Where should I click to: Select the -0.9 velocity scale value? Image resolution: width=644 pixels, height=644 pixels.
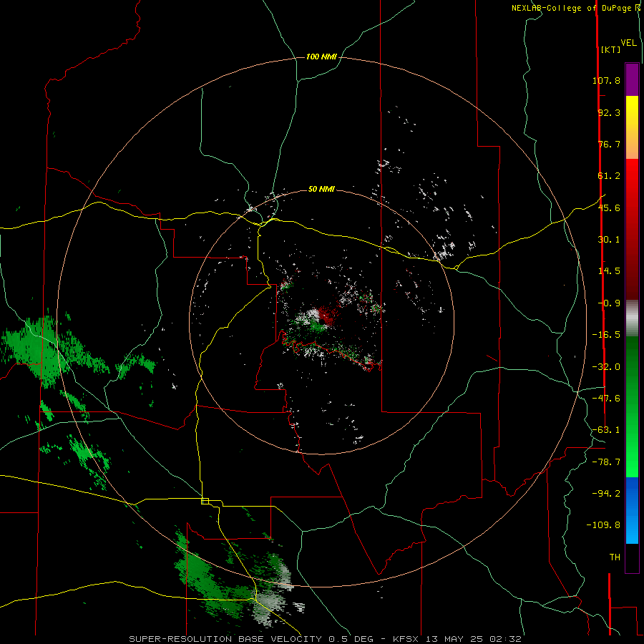[609, 303]
